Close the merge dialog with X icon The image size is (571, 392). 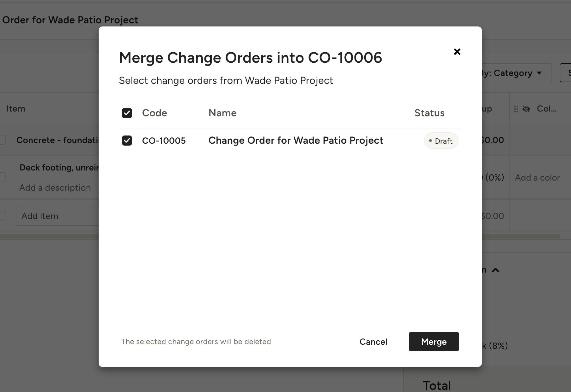point(457,52)
